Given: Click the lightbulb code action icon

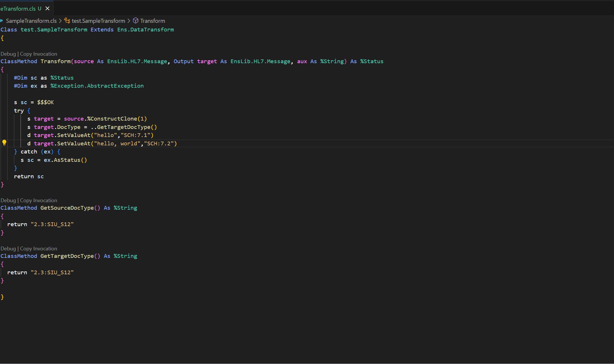Looking at the screenshot, I should [x=4, y=142].
